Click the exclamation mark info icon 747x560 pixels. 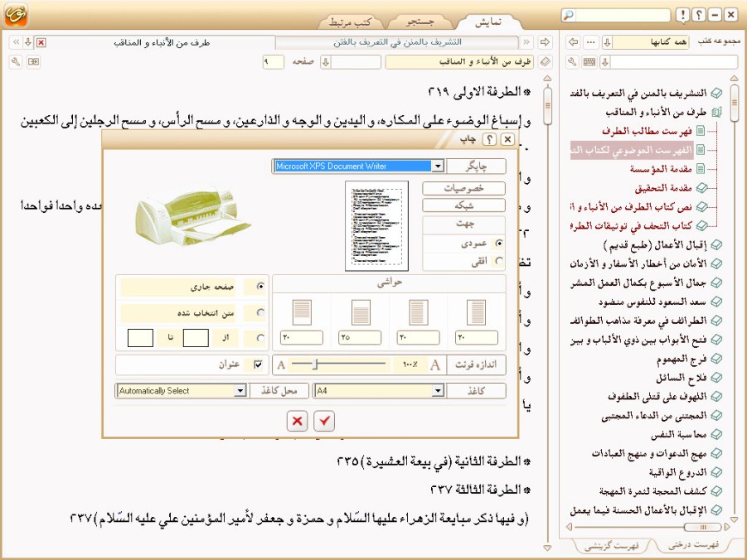tap(682, 15)
